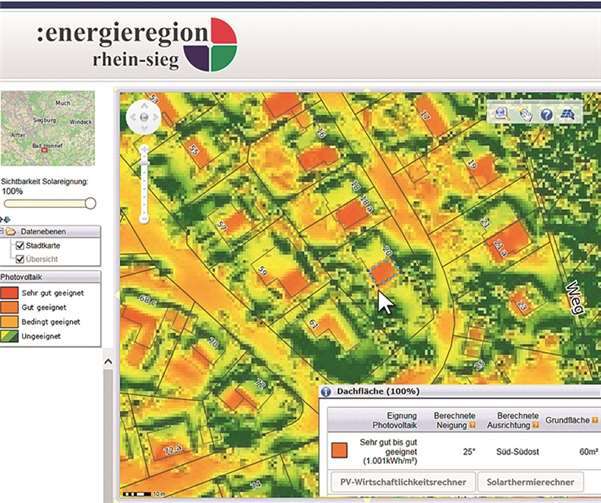The height and width of the screenshot is (503, 601).
Task: Click the Bedingt geeignet swatch
Action: tap(9, 322)
